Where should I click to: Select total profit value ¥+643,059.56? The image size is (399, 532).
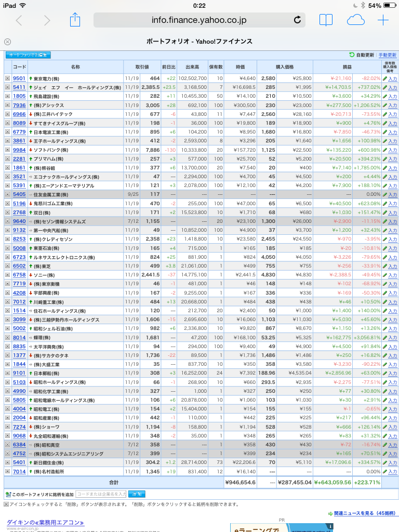click(332, 483)
